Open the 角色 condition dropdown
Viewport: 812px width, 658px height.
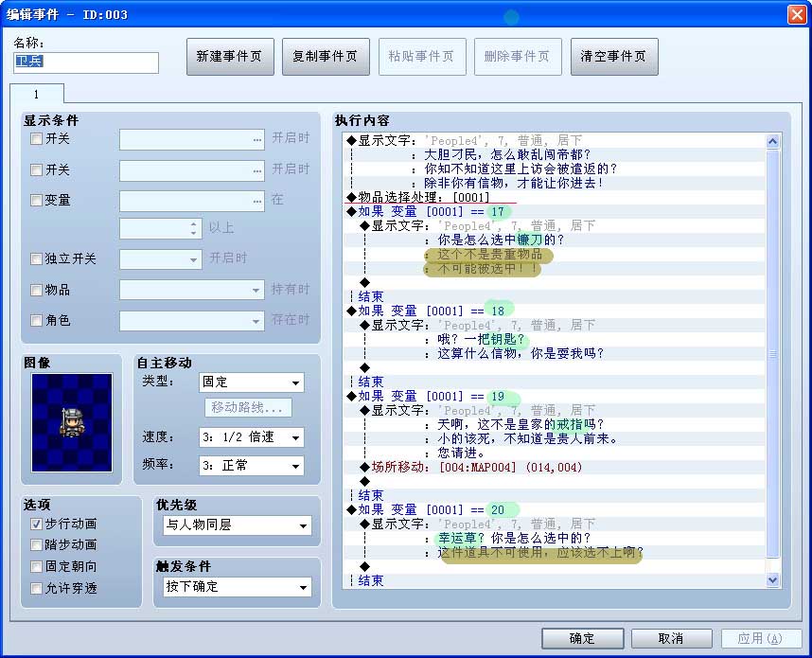tap(192, 321)
